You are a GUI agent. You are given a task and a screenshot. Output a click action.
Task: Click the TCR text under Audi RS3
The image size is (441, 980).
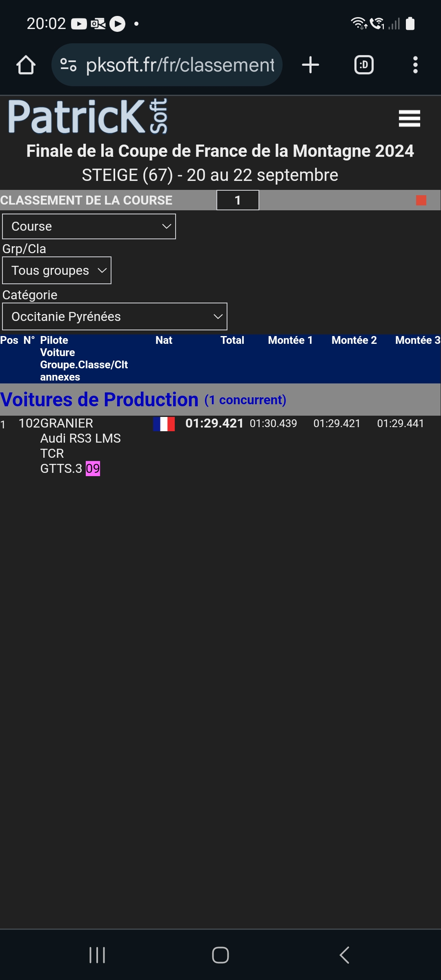coord(52,453)
